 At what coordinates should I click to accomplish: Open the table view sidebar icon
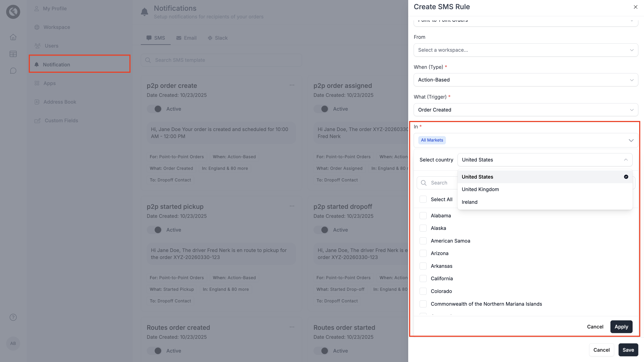tap(13, 54)
